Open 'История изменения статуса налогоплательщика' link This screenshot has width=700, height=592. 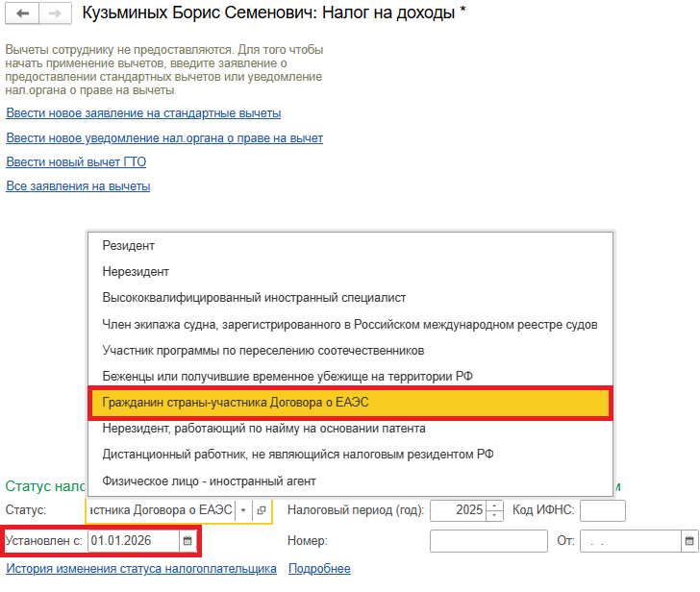(141, 568)
